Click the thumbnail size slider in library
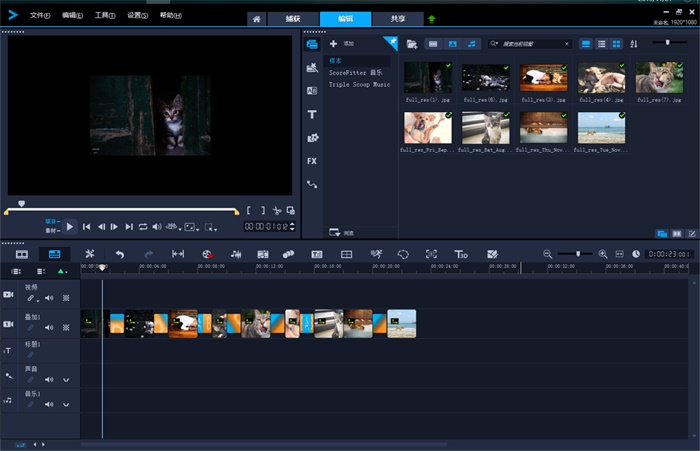 click(668, 43)
